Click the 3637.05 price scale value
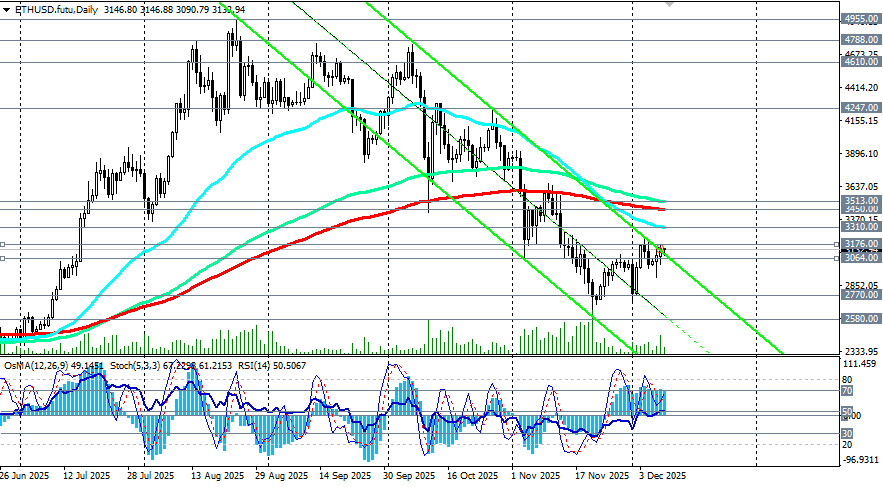 tap(862, 186)
